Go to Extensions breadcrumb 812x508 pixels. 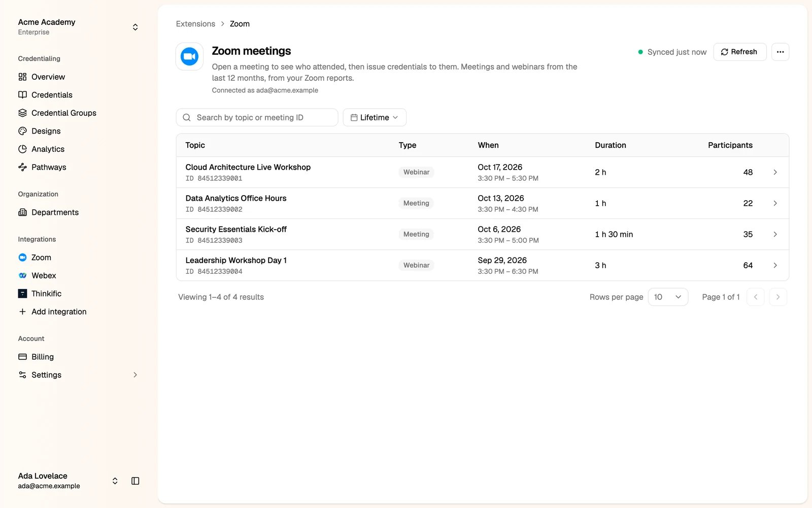coord(195,24)
